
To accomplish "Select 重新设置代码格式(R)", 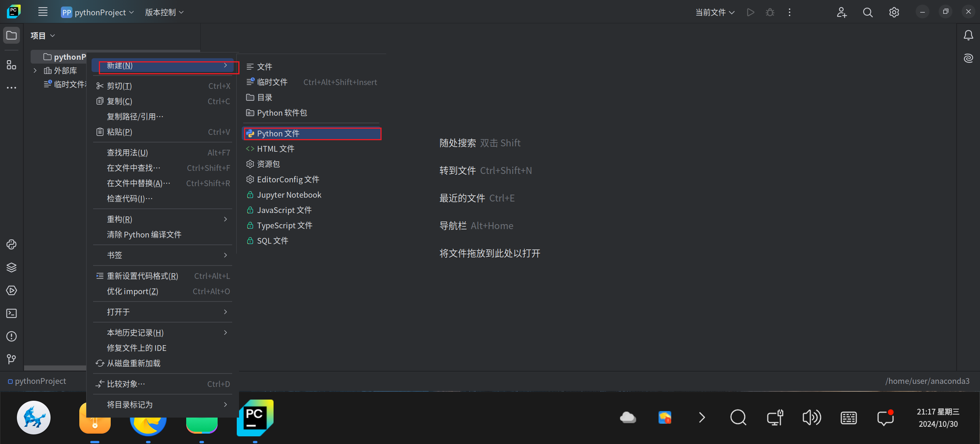I will click(162, 276).
